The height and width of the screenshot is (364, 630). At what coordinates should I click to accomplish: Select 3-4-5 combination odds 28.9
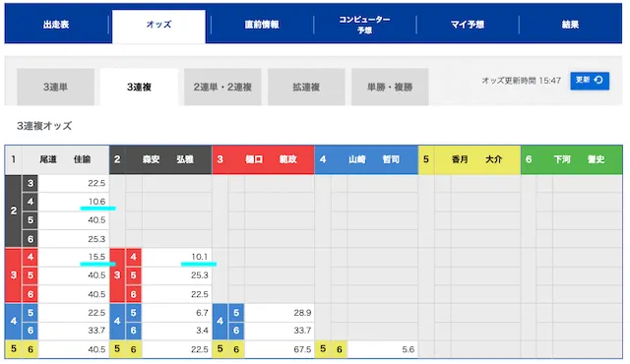(280, 313)
